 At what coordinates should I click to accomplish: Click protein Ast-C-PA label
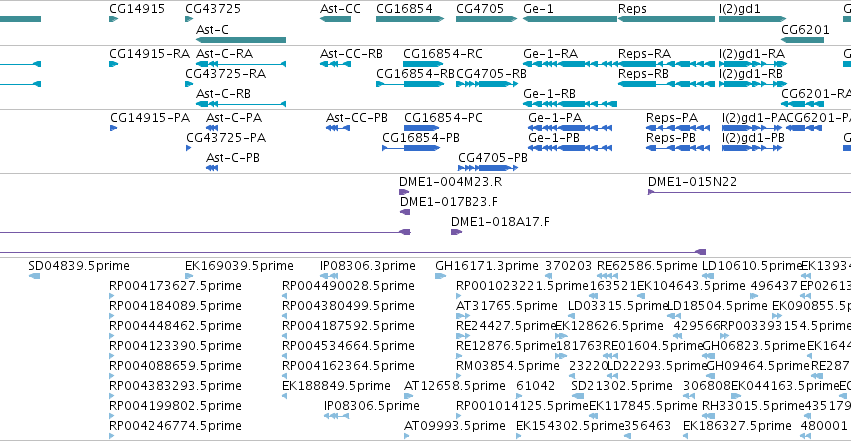(x=234, y=118)
